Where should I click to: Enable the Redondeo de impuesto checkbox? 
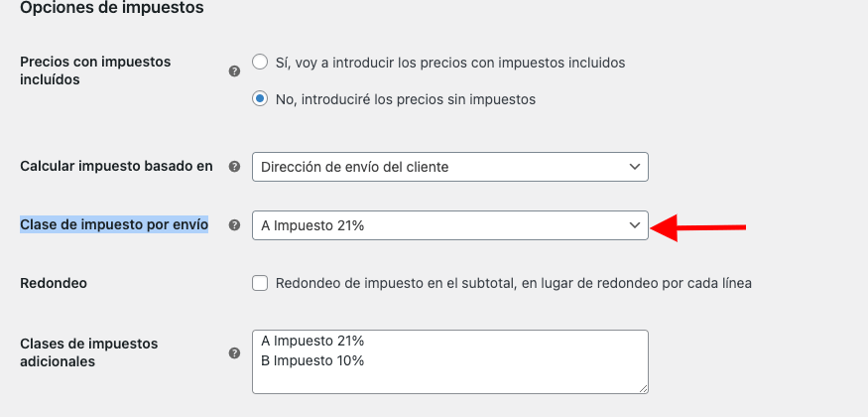[x=260, y=284]
